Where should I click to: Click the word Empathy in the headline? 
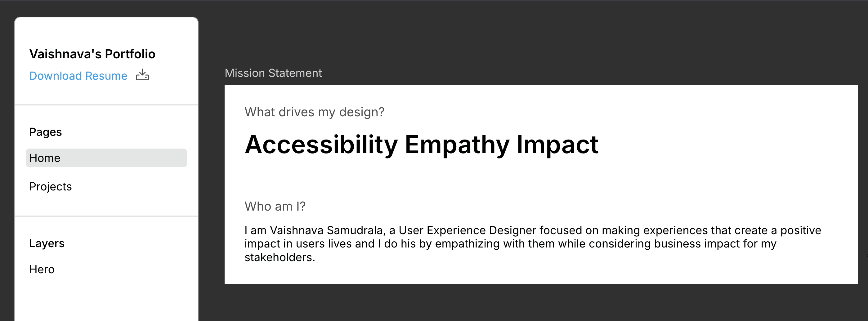click(457, 145)
